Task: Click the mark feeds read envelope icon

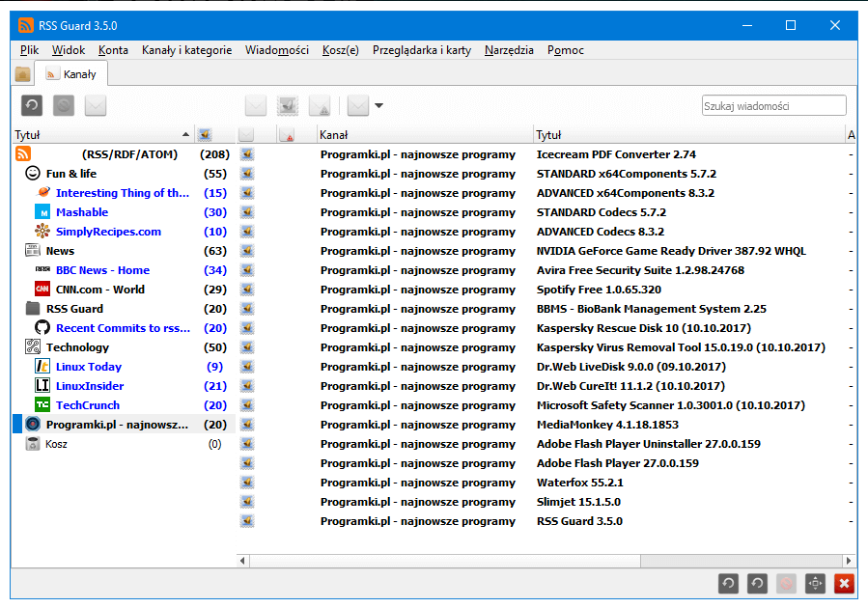Action: click(x=96, y=105)
